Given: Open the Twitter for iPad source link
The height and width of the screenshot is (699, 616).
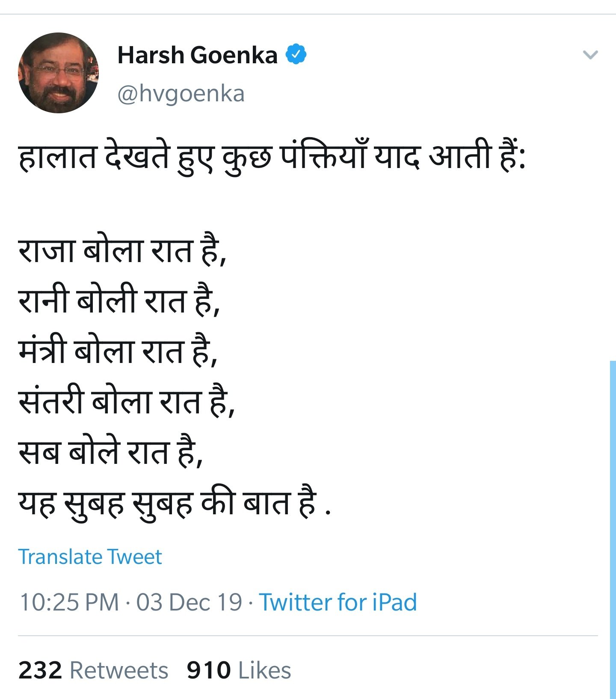Looking at the screenshot, I should pos(338,602).
